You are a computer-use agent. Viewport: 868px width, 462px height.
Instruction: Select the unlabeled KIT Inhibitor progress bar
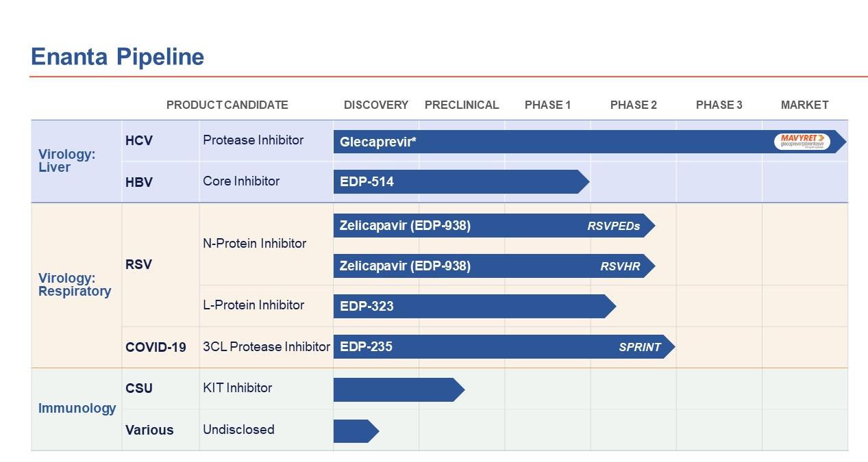click(397, 389)
